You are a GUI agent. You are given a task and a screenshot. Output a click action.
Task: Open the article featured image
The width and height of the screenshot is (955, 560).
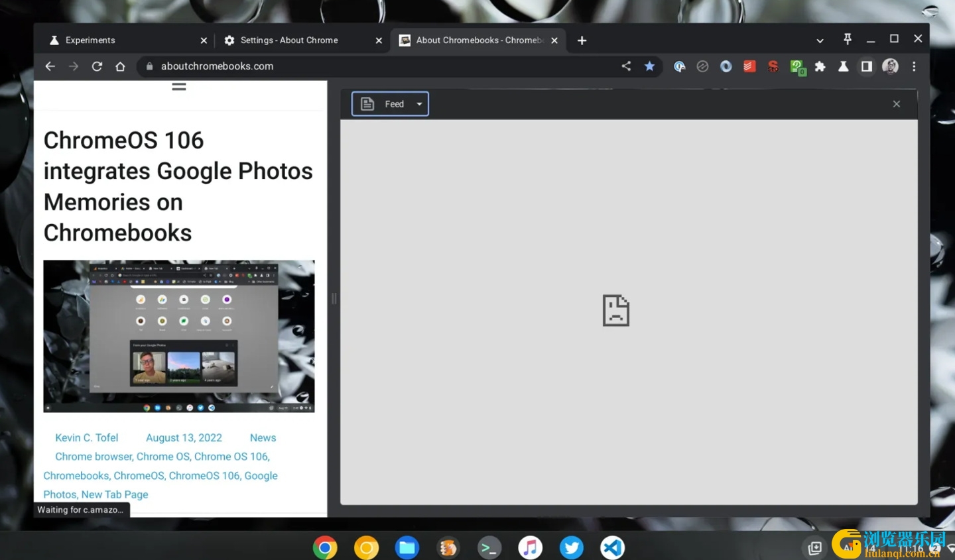coord(179,336)
